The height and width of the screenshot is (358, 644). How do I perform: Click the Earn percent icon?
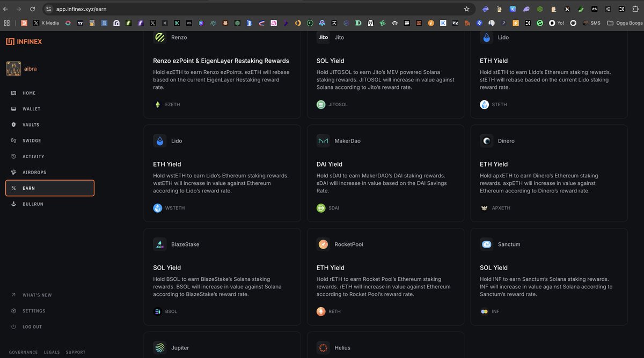point(13,188)
